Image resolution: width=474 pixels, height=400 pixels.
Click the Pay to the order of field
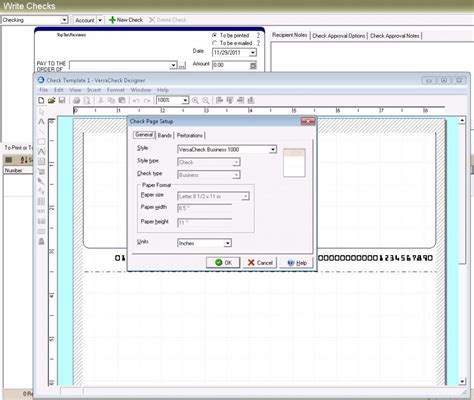point(123,65)
